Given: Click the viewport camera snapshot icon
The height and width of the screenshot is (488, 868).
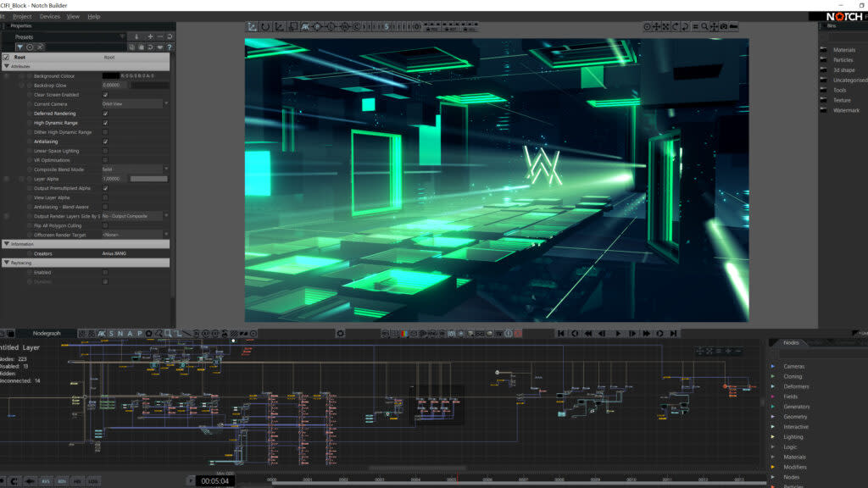Looking at the screenshot, I should [x=724, y=26].
